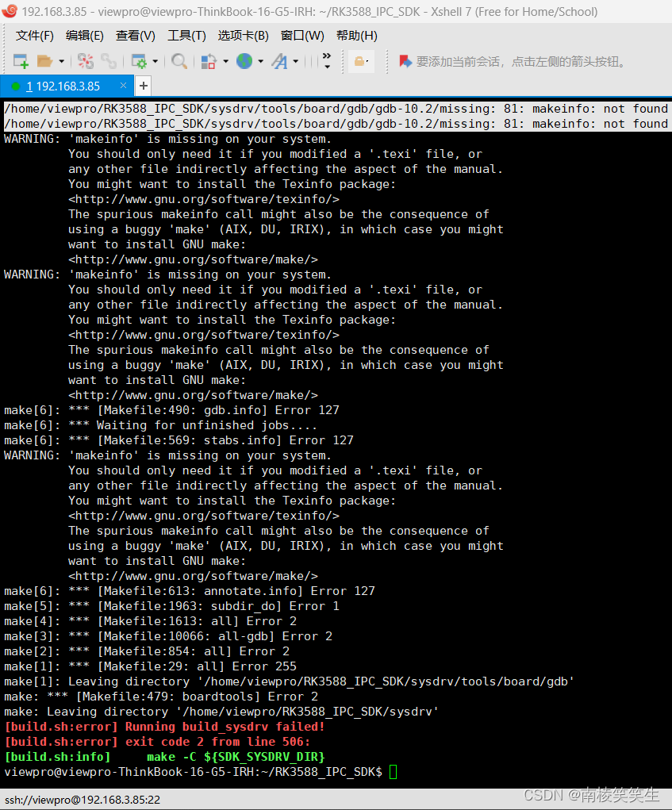Click 'subdir_do] Error 1' line
Viewport: 672px width, 810px height.
tap(171, 606)
